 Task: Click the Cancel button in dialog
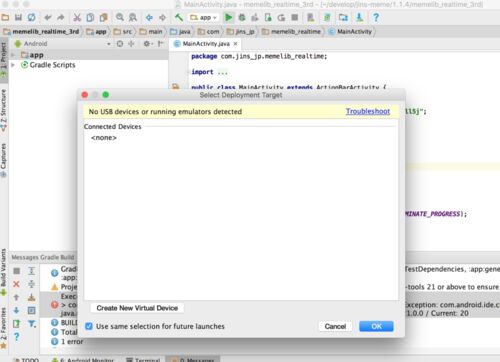[335, 326]
